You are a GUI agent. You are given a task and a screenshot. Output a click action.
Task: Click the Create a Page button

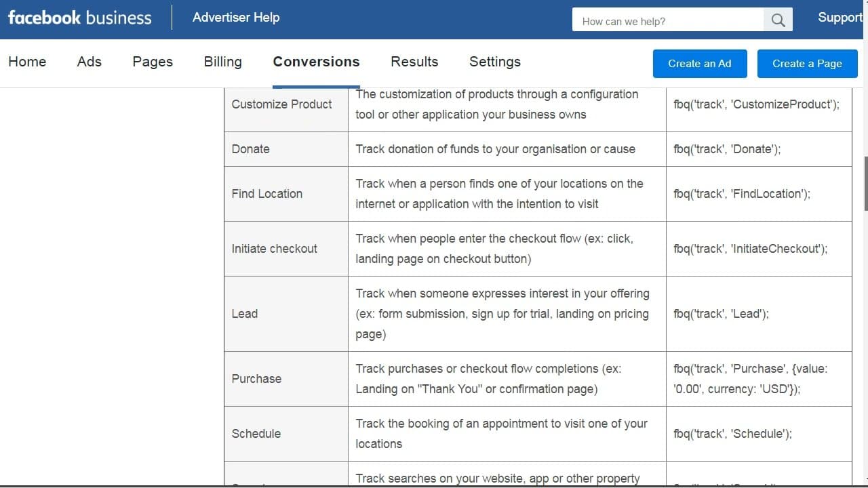807,64
